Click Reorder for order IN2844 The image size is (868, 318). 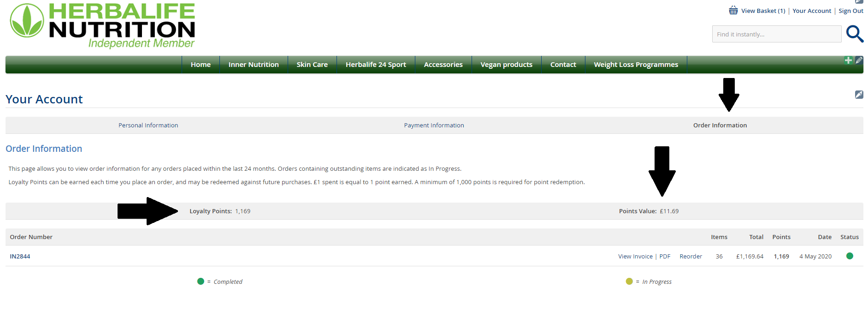pos(691,257)
